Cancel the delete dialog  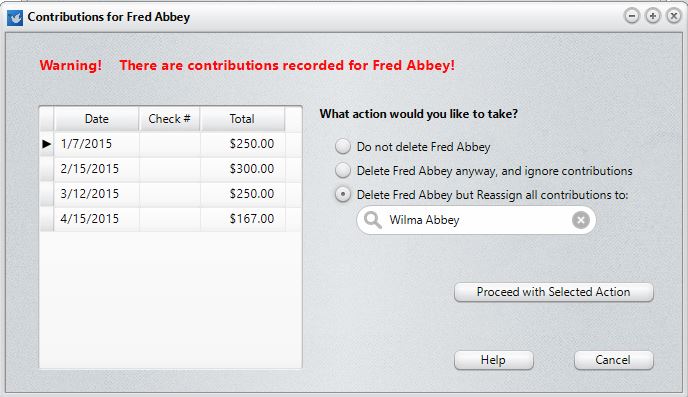(613, 360)
